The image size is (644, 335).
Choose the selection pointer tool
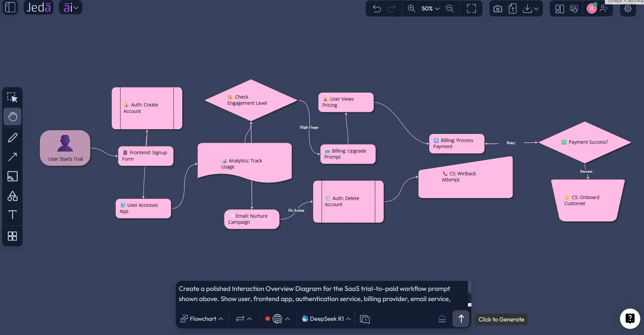coord(13,98)
